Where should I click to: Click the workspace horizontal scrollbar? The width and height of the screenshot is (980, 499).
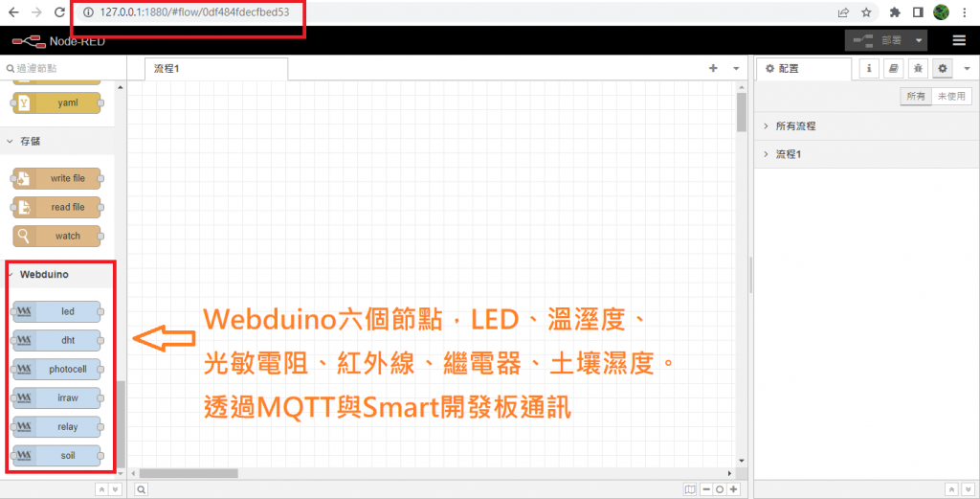189,473
